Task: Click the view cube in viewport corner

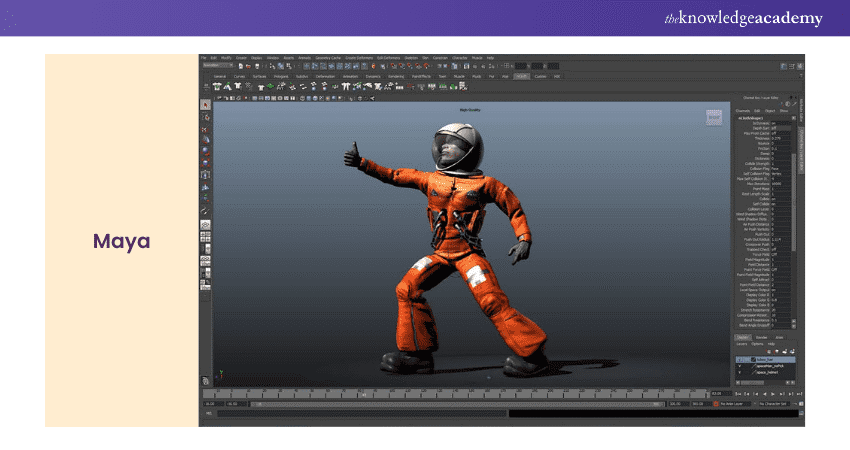Action: pos(713,117)
